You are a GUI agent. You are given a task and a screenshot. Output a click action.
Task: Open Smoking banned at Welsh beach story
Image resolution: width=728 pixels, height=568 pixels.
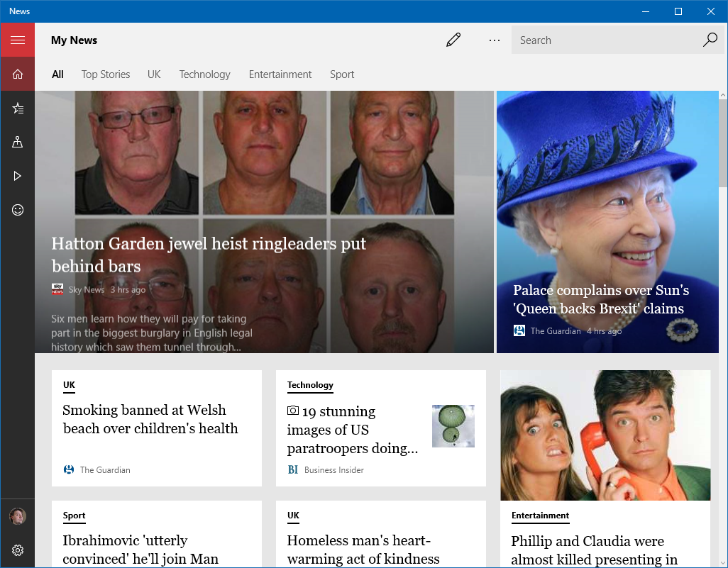pos(150,419)
